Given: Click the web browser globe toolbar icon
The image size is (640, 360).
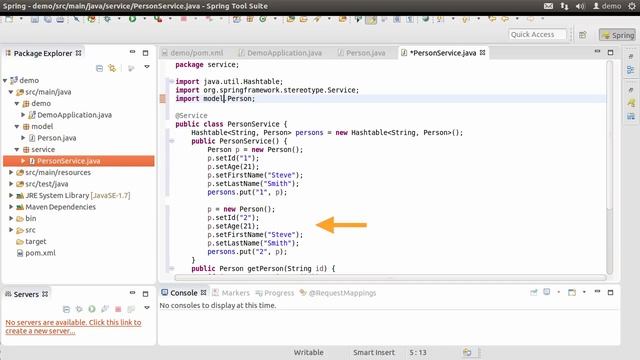Looking at the screenshot, I should [x=425, y=19].
